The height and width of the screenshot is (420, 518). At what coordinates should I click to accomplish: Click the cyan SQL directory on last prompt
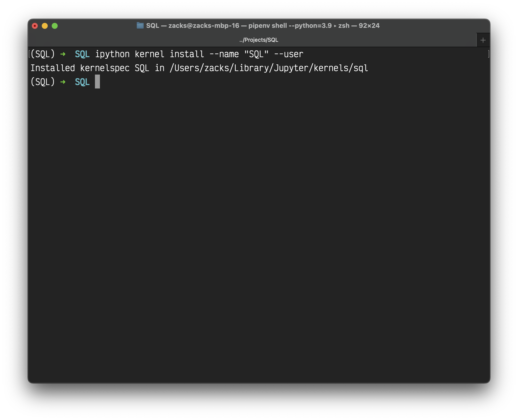pyautogui.click(x=82, y=82)
